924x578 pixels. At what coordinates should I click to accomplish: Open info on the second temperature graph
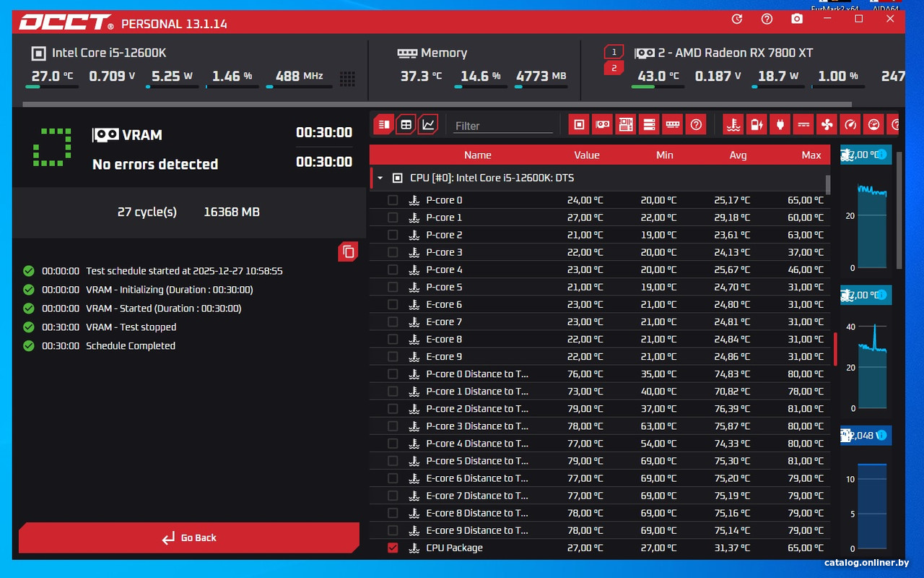881,295
